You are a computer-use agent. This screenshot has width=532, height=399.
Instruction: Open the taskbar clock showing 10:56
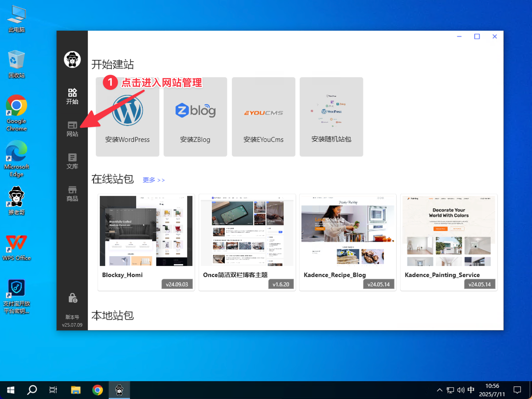492,390
